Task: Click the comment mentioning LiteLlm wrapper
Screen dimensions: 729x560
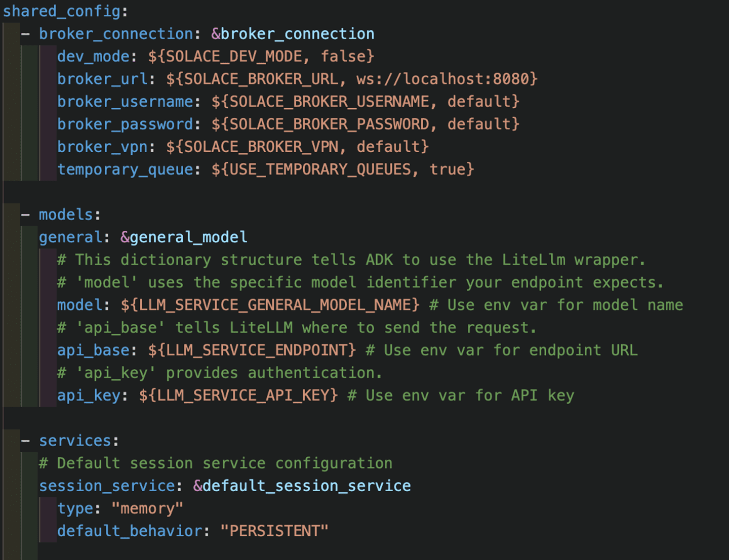Action: pos(351,260)
